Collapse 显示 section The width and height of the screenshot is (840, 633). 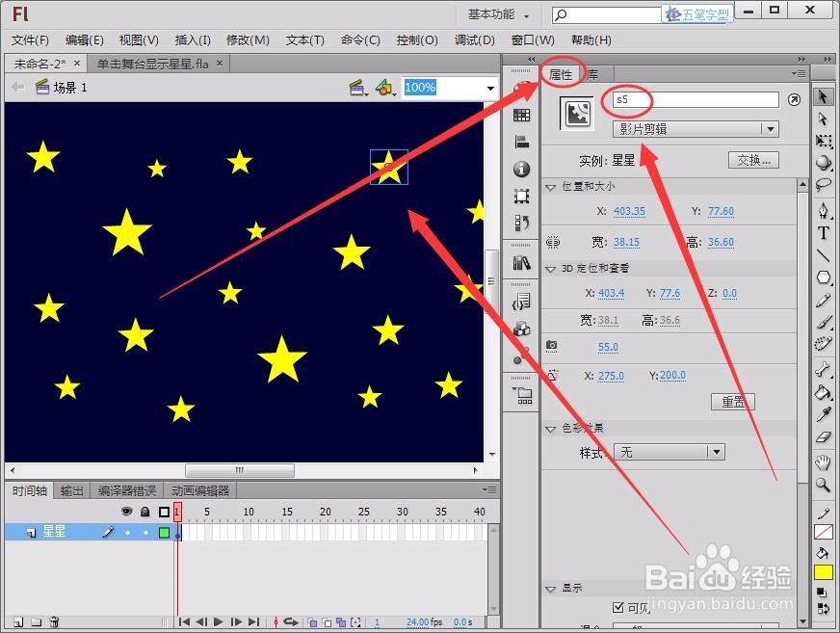[550, 589]
